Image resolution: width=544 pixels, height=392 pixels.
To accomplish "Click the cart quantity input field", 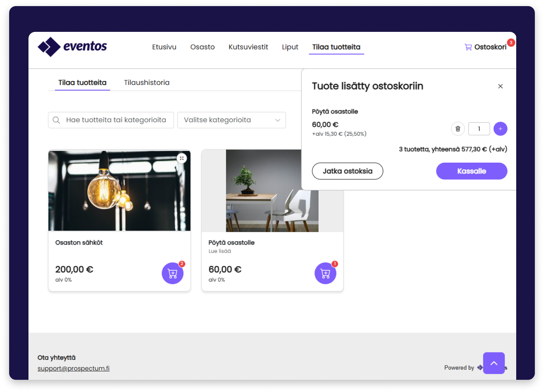I will [479, 129].
